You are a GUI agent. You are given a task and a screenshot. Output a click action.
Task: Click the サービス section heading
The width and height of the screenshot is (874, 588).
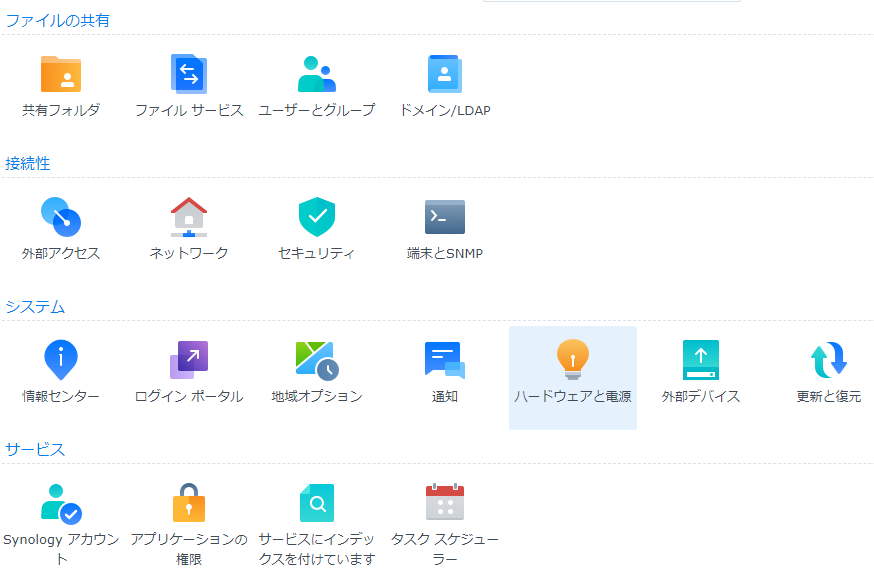(35, 450)
